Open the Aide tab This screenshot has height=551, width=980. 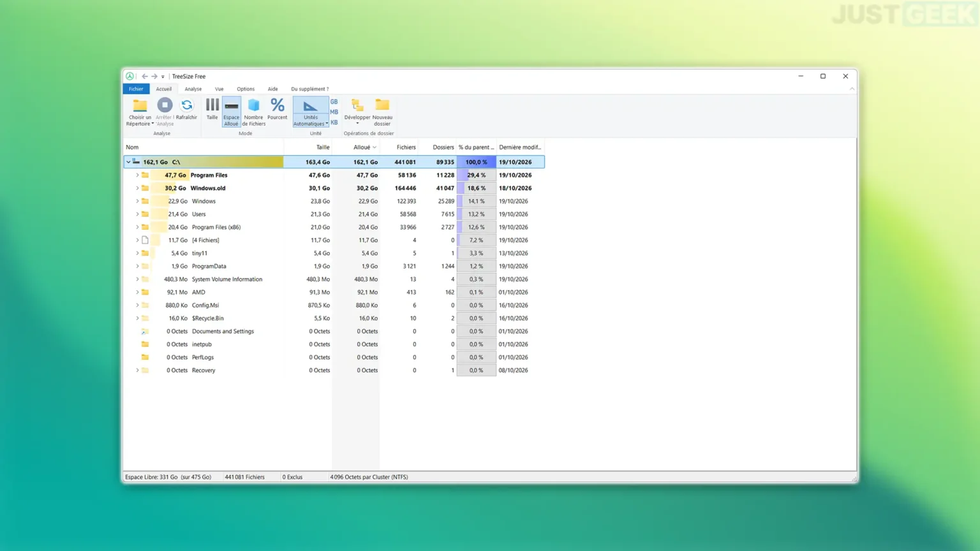click(272, 89)
